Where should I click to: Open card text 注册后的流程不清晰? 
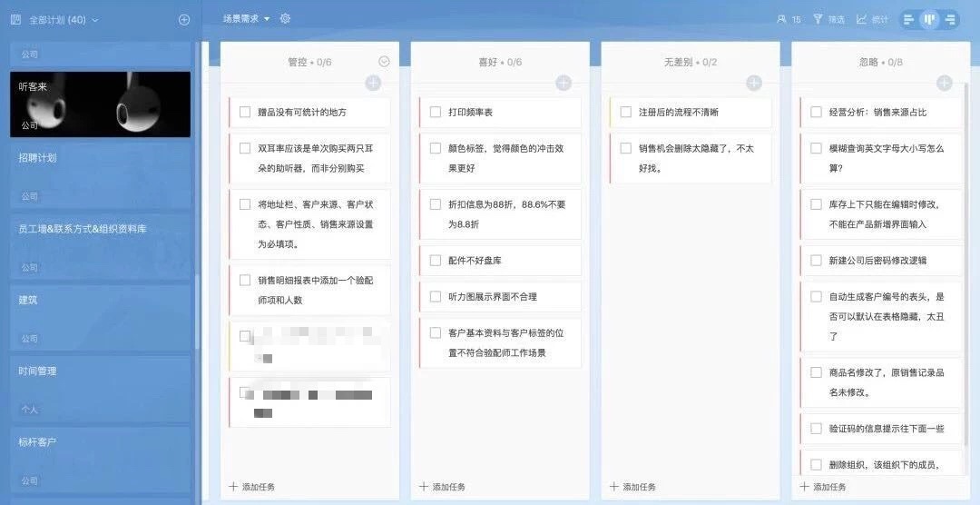pyautogui.click(x=679, y=113)
